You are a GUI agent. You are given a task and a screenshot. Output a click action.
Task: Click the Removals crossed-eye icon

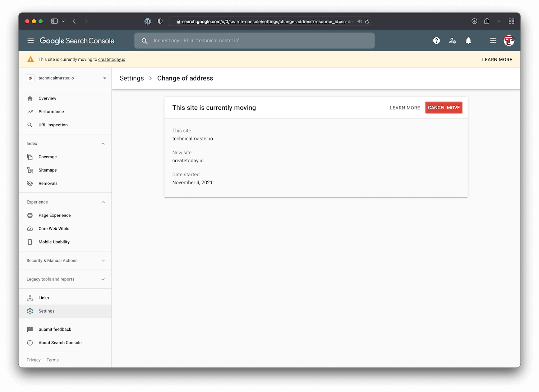tap(30, 183)
